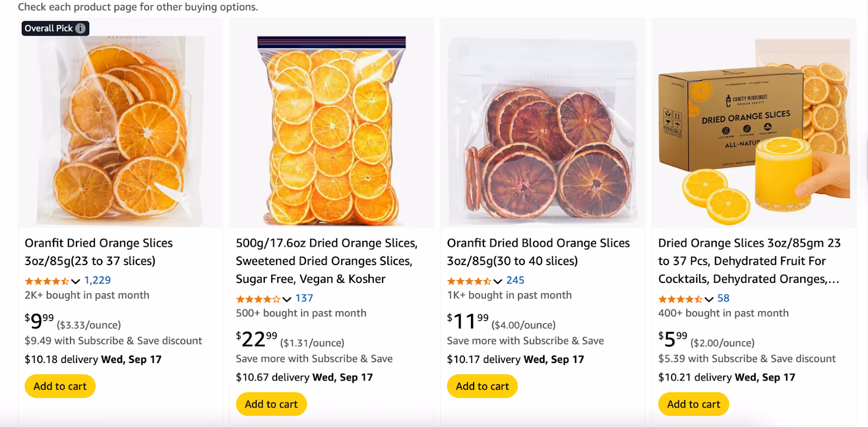Open the 58 reviews link

click(723, 298)
